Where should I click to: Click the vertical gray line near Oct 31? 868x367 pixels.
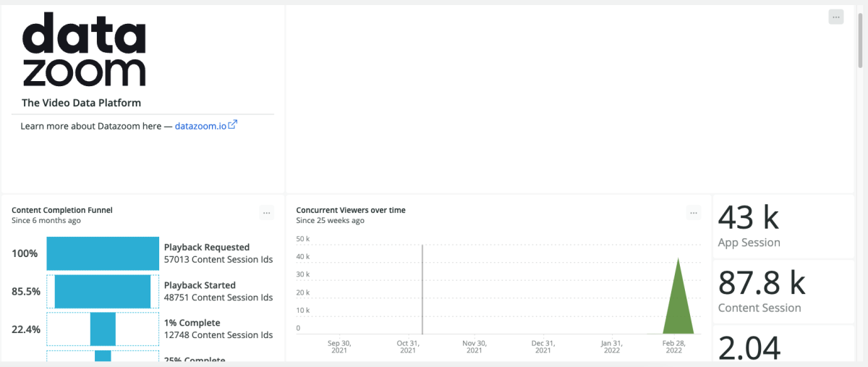pos(422,290)
